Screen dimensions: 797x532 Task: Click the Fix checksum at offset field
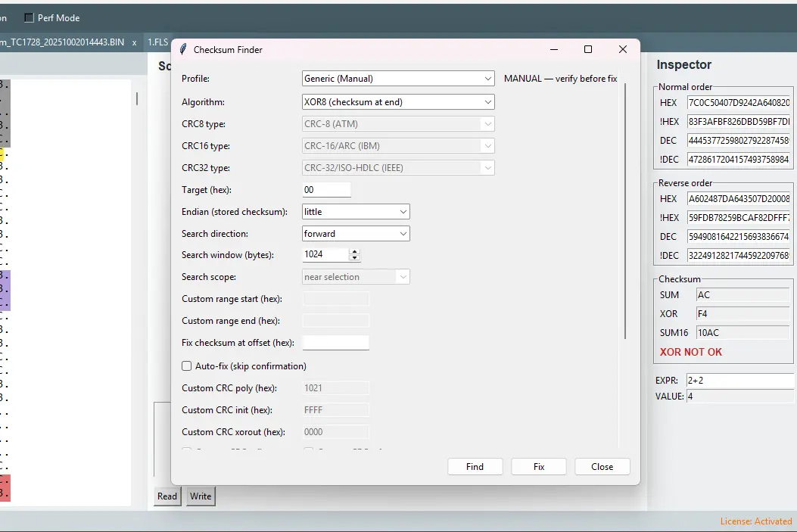coord(335,343)
